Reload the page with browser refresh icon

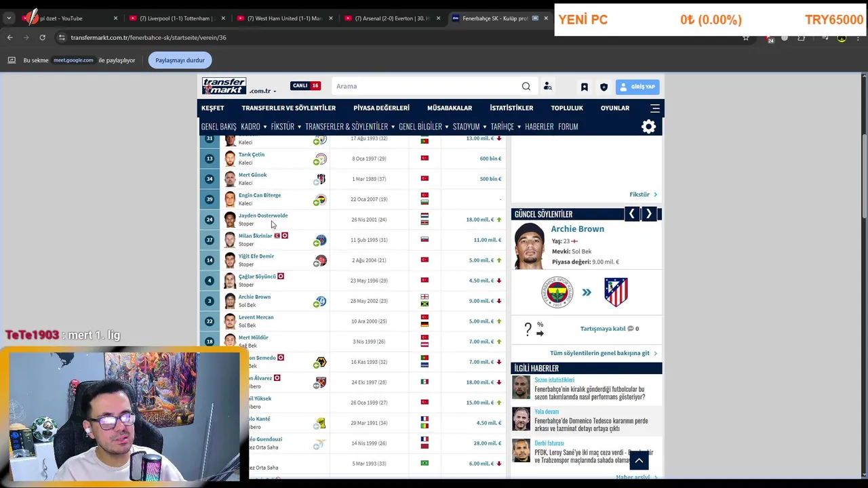(x=42, y=38)
